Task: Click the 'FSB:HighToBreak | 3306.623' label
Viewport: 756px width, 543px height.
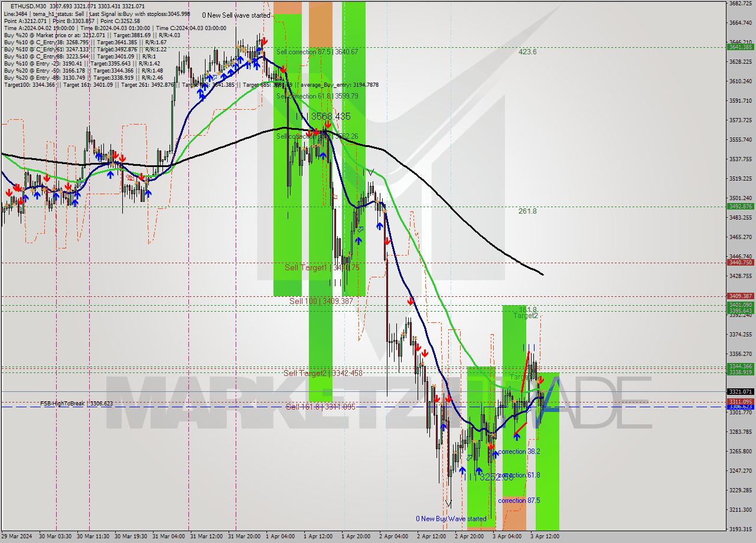Action: click(76, 404)
